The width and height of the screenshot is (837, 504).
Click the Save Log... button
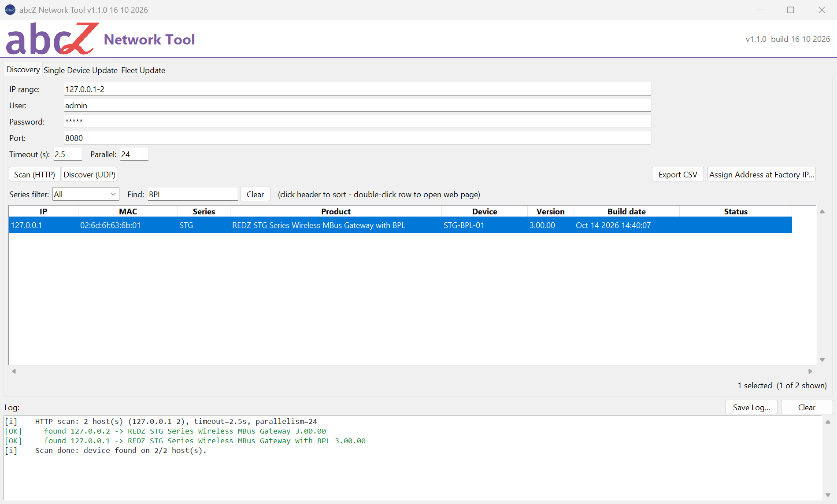752,407
